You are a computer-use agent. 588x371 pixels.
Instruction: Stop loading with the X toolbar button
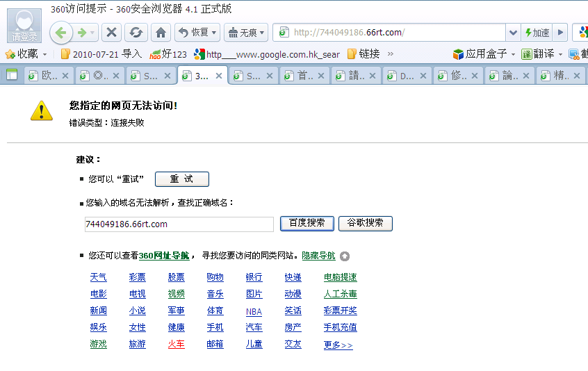(x=111, y=33)
